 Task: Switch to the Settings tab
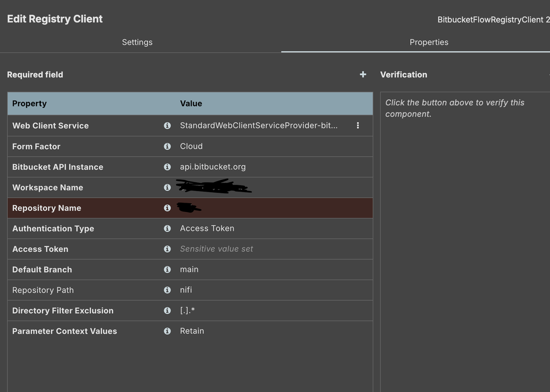point(137,42)
